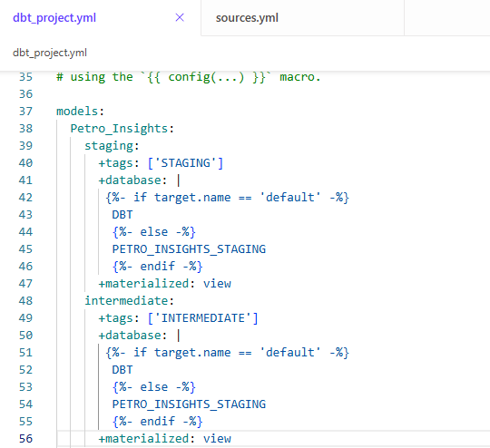Close the dbt_project.yml tab

pos(180,17)
